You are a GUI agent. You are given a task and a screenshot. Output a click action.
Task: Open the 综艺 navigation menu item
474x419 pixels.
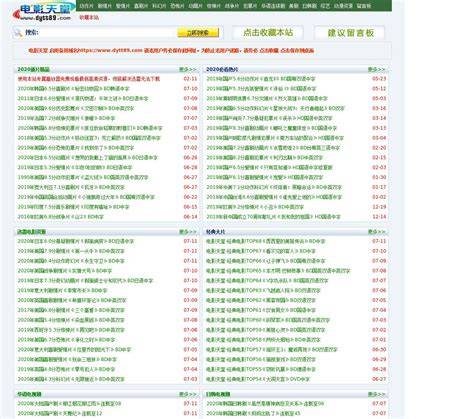click(x=325, y=6)
